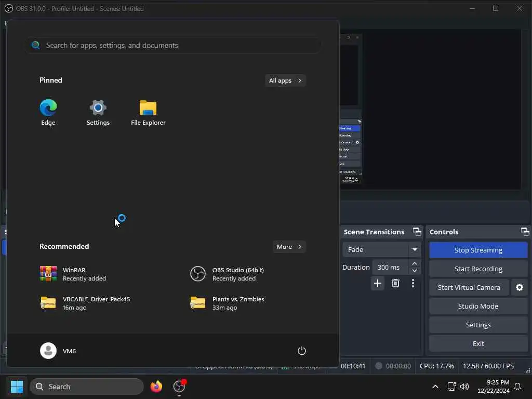Open the pinned Settings app
This screenshot has width=532, height=399.
98,112
